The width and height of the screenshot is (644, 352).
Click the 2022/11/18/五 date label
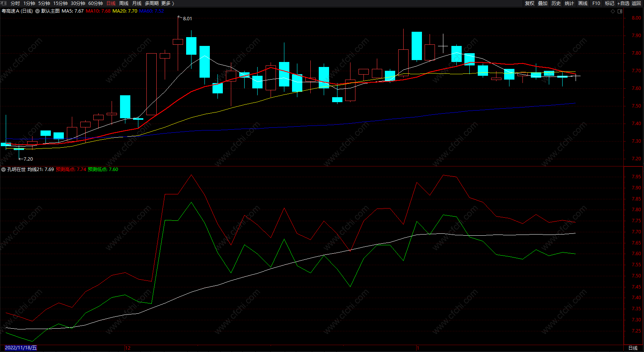tap(21, 348)
